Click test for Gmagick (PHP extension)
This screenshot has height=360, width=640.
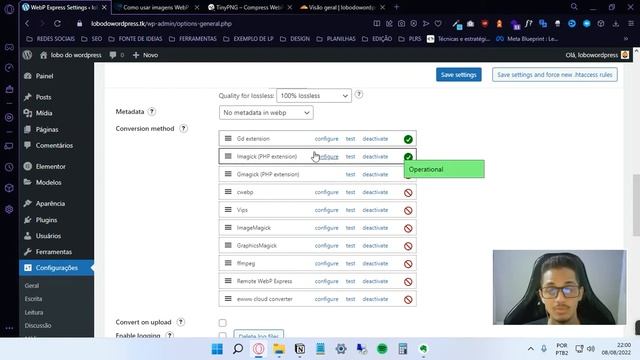[350, 174]
